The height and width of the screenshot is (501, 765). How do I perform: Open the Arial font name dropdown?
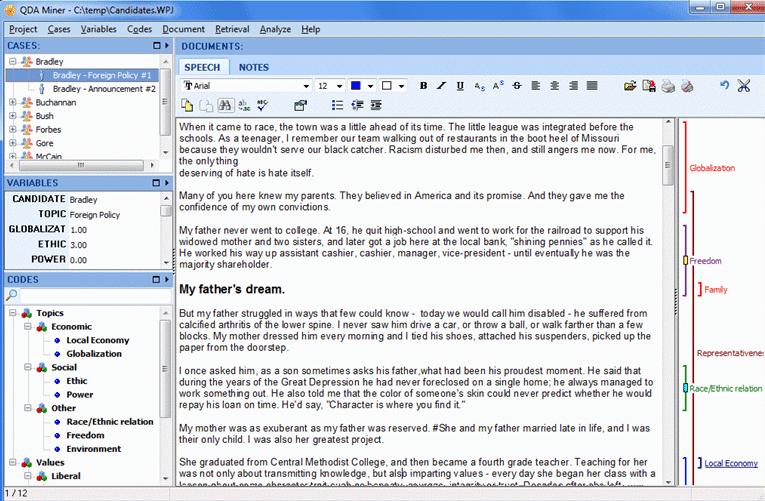click(306, 86)
